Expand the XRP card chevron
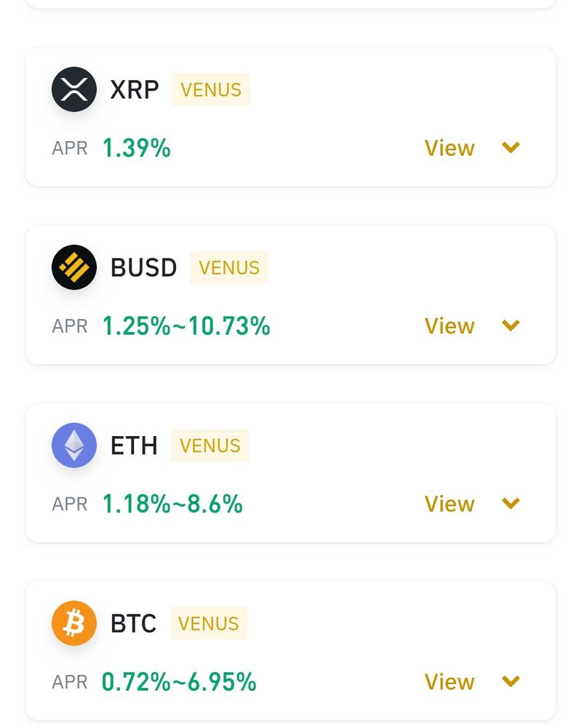Screen dimensions: 582x728 (511, 148)
